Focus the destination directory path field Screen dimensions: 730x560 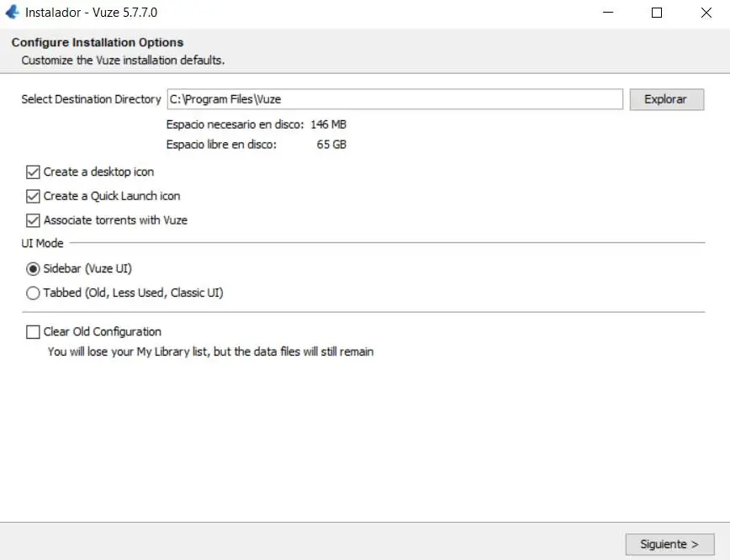tap(394, 99)
